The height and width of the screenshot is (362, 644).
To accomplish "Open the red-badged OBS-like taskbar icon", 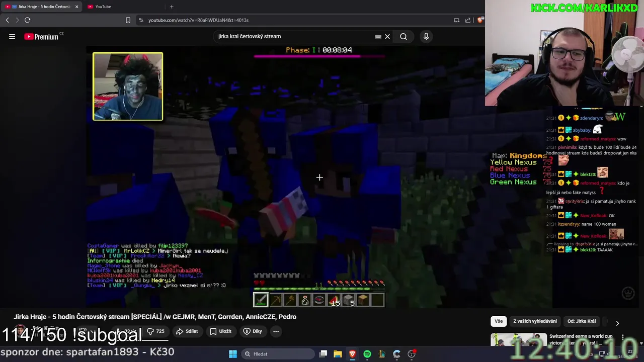I will point(412,354).
